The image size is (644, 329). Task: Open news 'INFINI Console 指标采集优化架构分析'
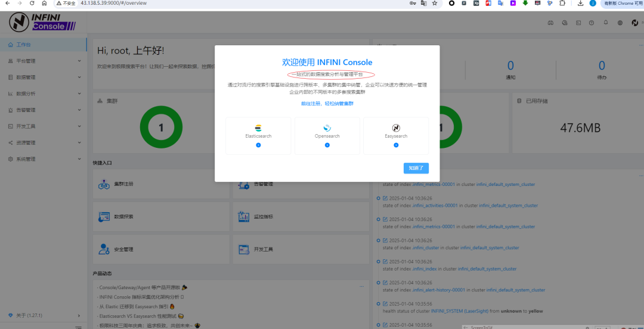point(140,297)
